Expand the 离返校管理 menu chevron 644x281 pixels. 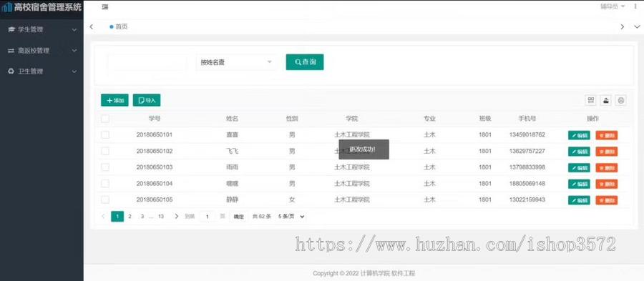pos(74,51)
